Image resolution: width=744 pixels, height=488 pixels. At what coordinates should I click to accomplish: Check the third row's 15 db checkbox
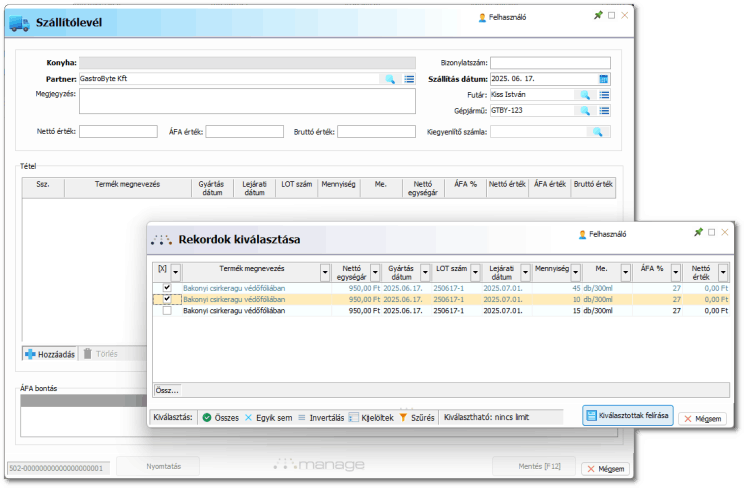(x=167, y=311)
